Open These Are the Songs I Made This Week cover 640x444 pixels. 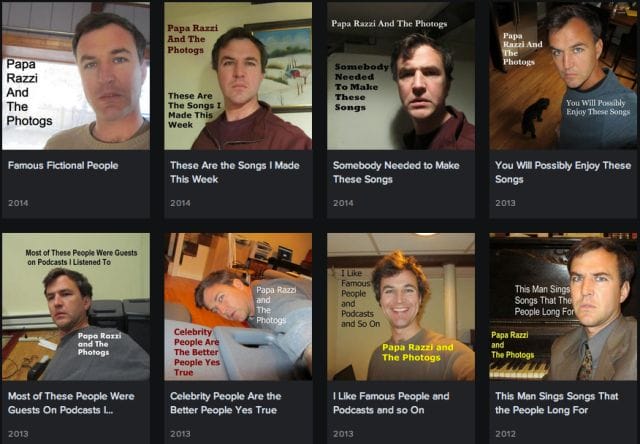click(238, 76)
